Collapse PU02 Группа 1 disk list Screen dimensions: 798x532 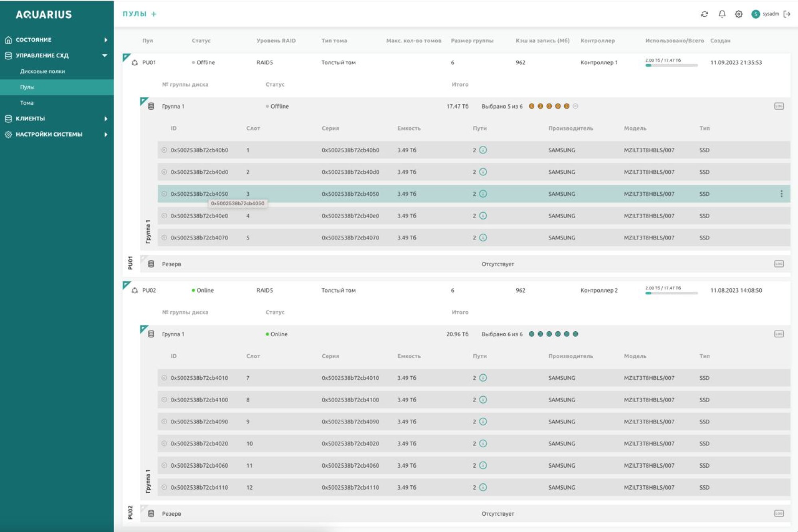pyautogui.click(x=144, y=329)
